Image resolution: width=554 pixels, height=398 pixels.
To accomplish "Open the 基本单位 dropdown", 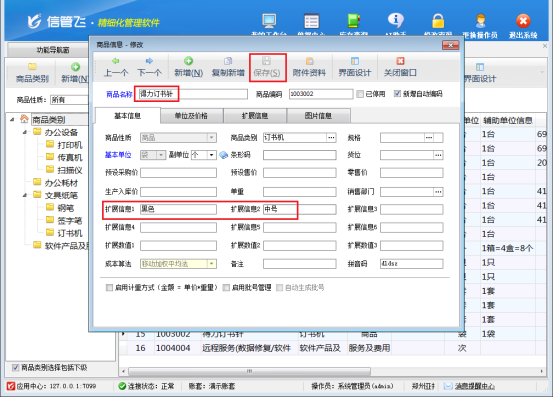I will [x=161, y=155].
